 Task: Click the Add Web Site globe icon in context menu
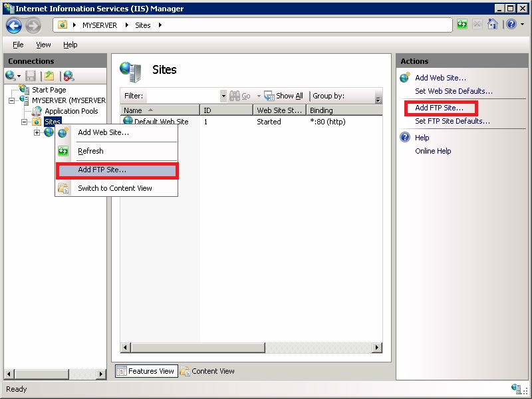coord(63,132)
